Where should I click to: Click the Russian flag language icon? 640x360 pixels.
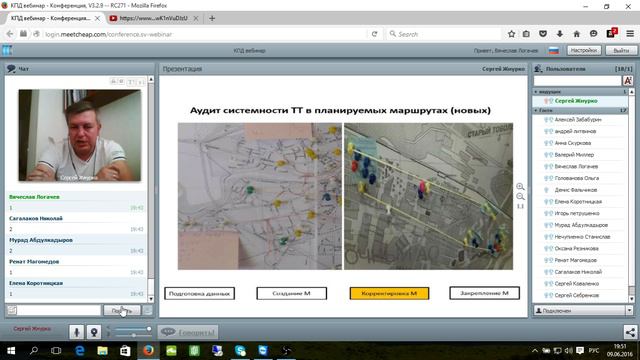coord(553,51)
